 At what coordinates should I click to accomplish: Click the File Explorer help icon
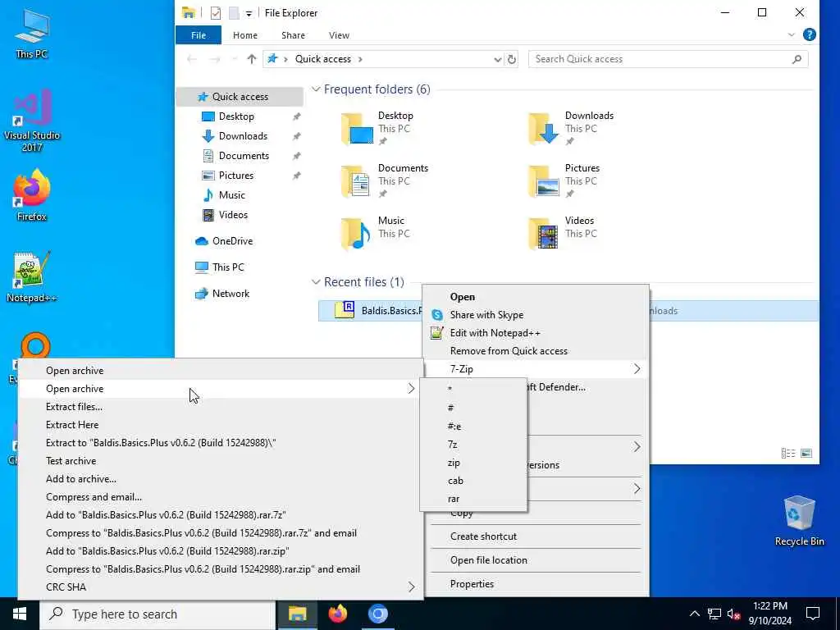[x=810, y=34]
